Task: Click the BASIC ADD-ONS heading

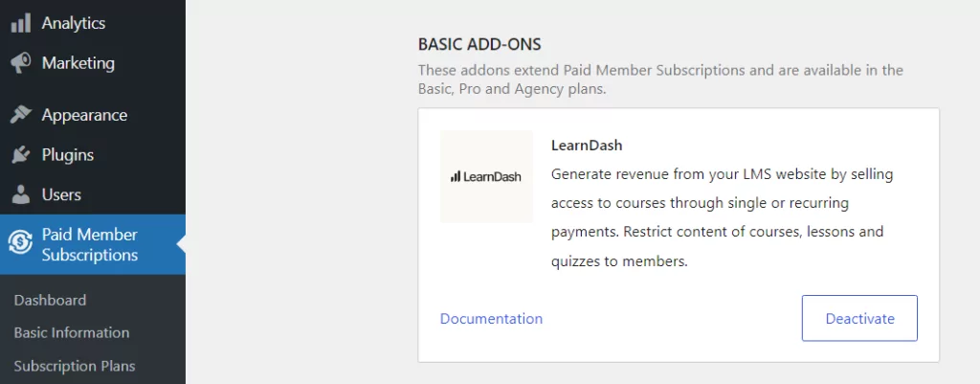Action: [479, 44]
